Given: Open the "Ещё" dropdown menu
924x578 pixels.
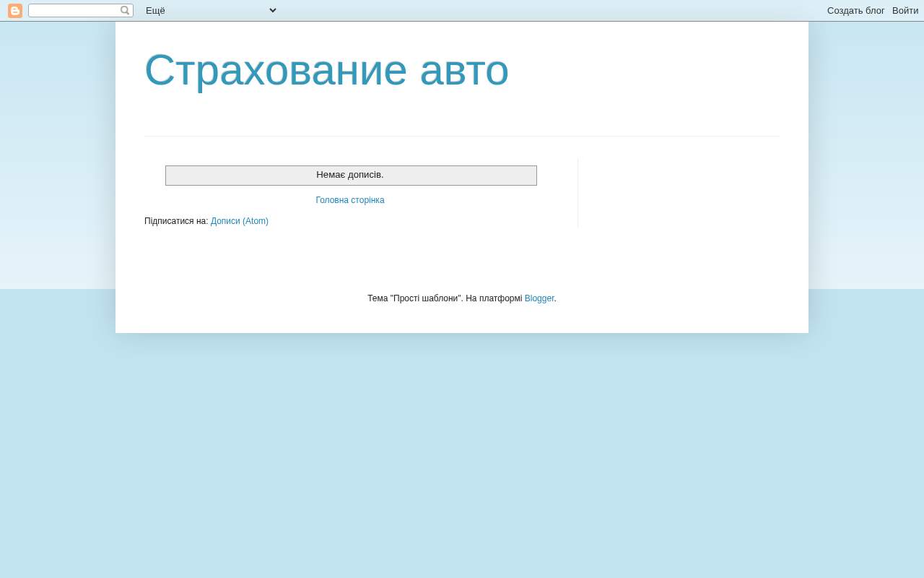Looking at the screenshot, I should (x=211, y=10).
